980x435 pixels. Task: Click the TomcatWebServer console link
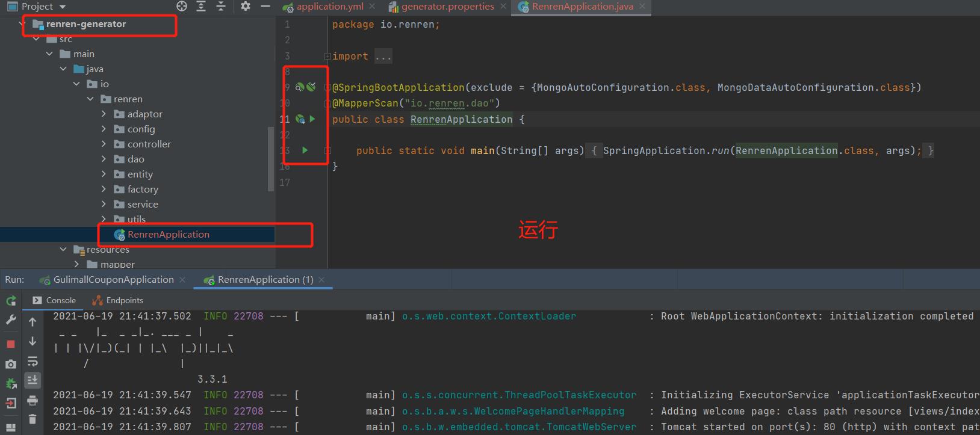(x=519, y=427)
